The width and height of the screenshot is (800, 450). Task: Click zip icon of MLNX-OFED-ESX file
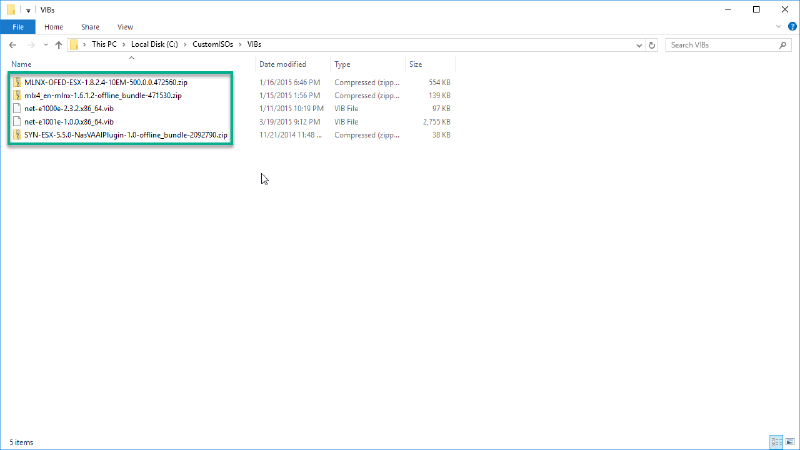point(17,82)
